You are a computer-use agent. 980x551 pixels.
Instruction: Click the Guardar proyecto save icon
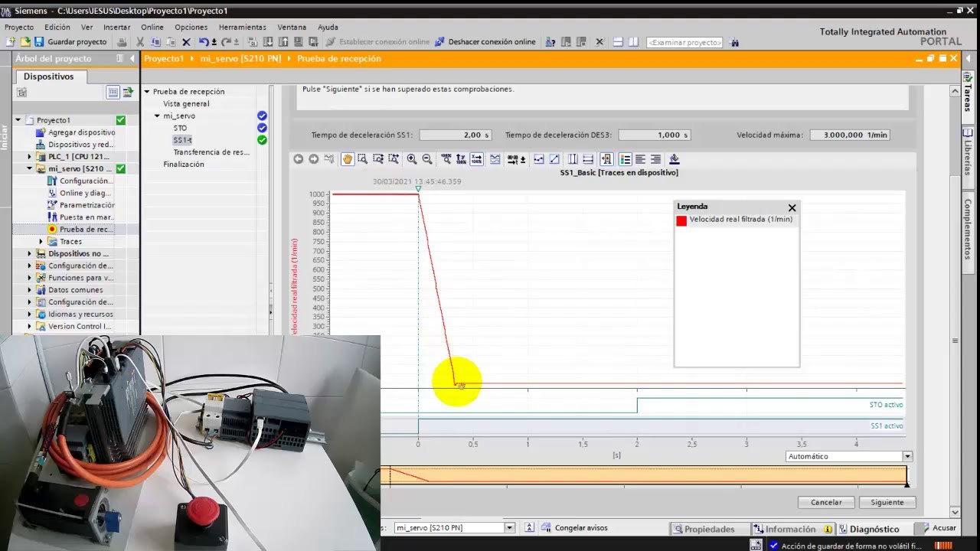tap(39, 42)
